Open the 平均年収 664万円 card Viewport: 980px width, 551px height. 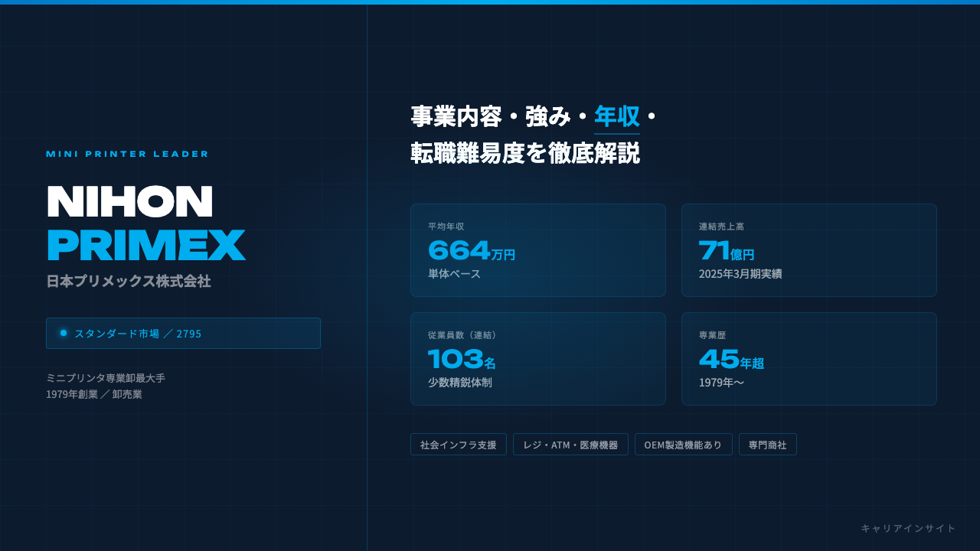click(538, 250)
